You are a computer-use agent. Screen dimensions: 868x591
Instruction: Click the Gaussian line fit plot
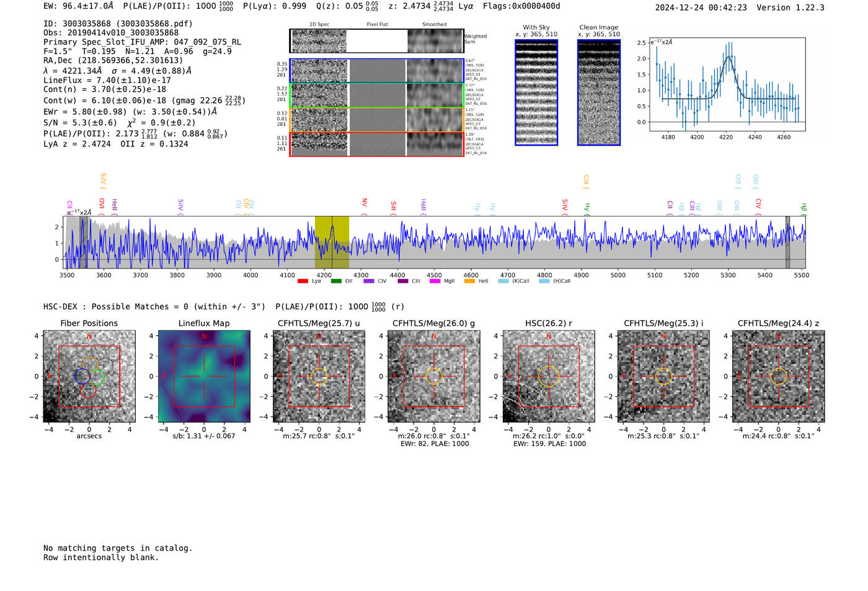coord(727,84)
